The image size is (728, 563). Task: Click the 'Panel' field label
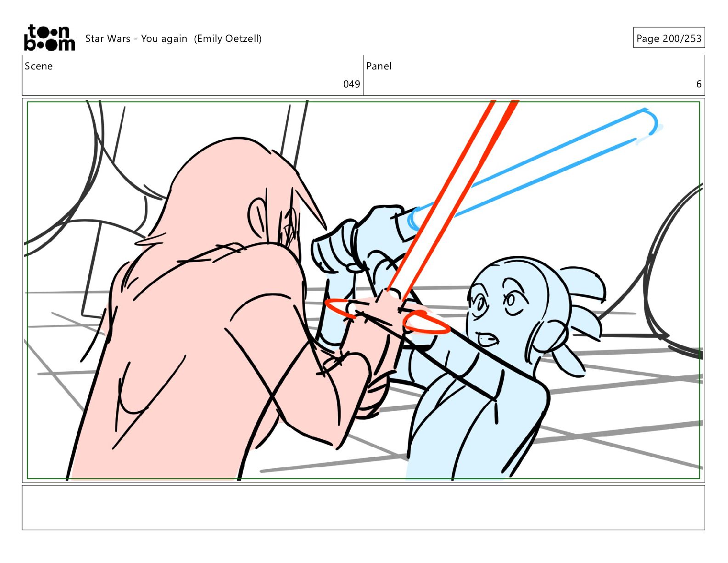[x=379, y=66]
